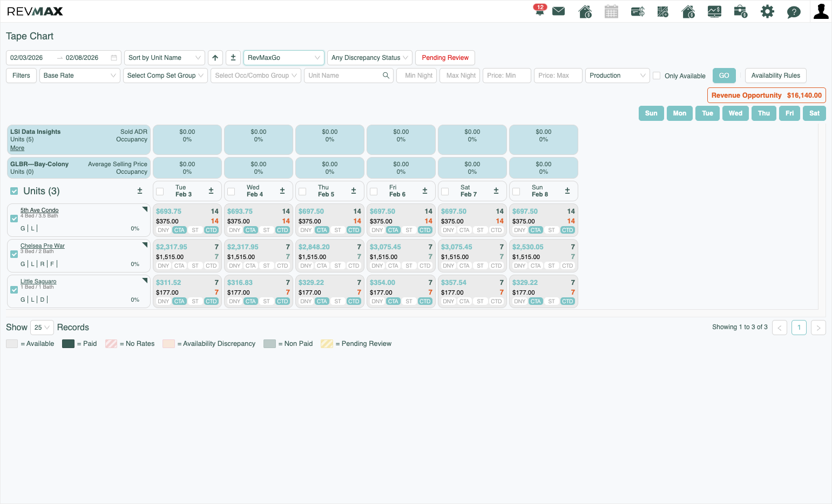Open the Little Saguaro unit link
This screenshot has height=504, width=832.
click(38, 281)
